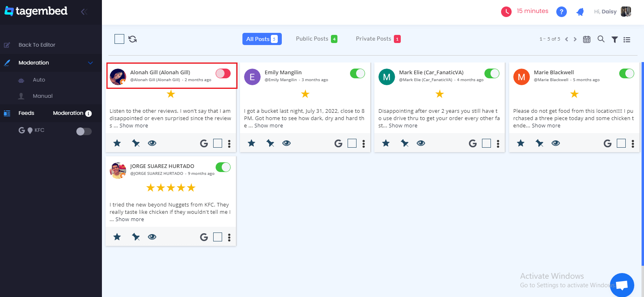Screen dimensions: 644x297
Task: Check the select-all posts checkbox
Action: [119, 39]
